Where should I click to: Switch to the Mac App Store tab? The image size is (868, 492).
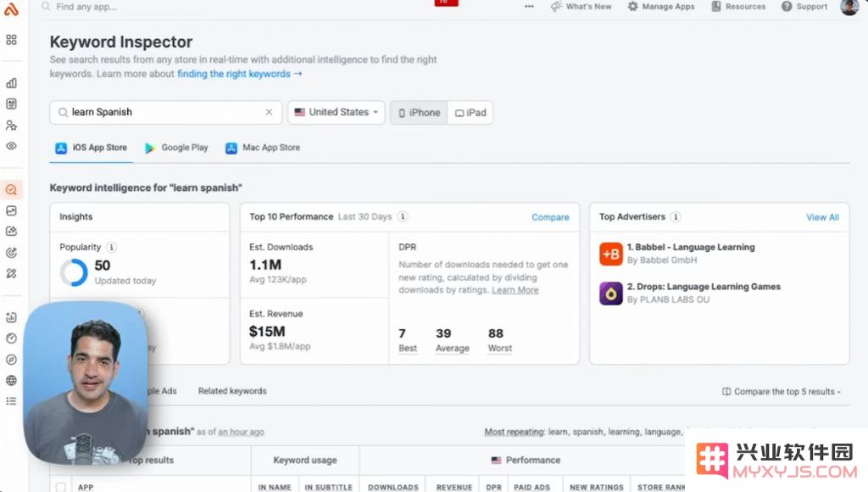tap(263, 148)
